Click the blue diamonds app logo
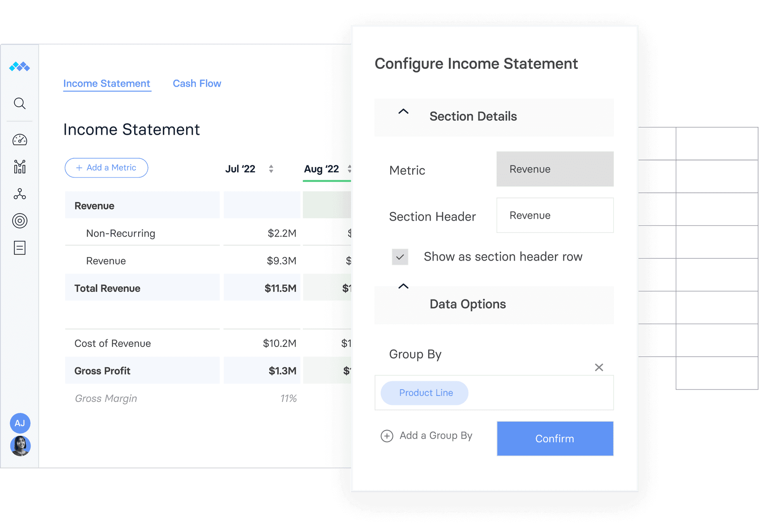This screenshot has height=532, width=760. tap(19, 66)
